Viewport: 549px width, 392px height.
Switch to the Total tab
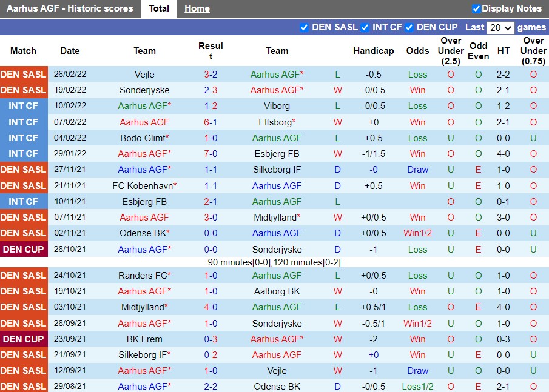pyautogui.click(x=159, y=8)
